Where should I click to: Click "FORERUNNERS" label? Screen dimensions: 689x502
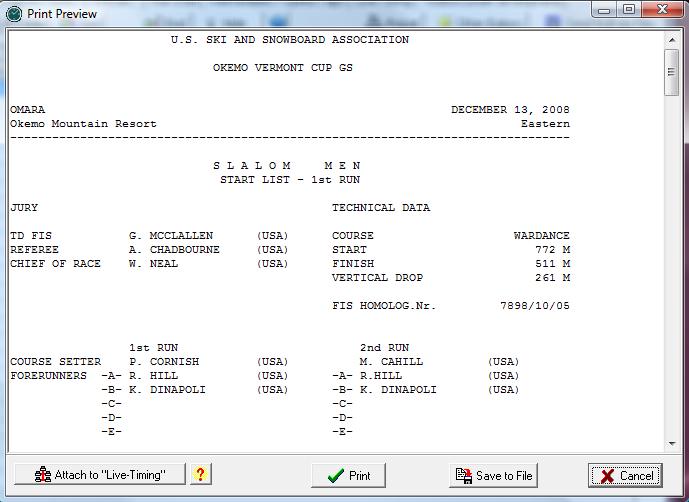point(48,376)
